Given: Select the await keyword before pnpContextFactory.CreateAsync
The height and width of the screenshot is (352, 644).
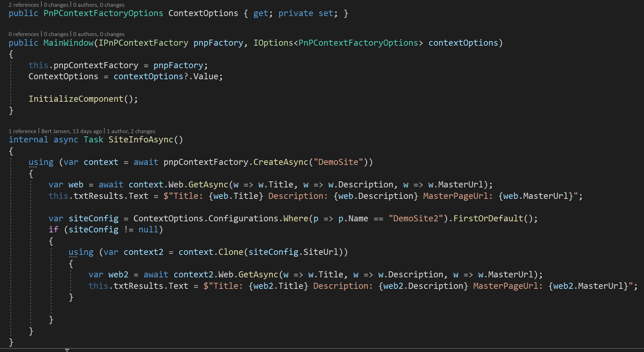Looking at the screenshot, I should 146,162.
